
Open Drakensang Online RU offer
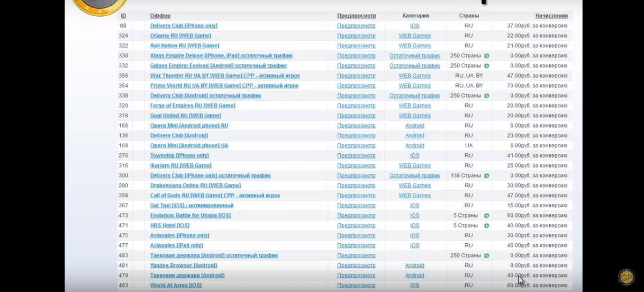(x=195, y=186)
